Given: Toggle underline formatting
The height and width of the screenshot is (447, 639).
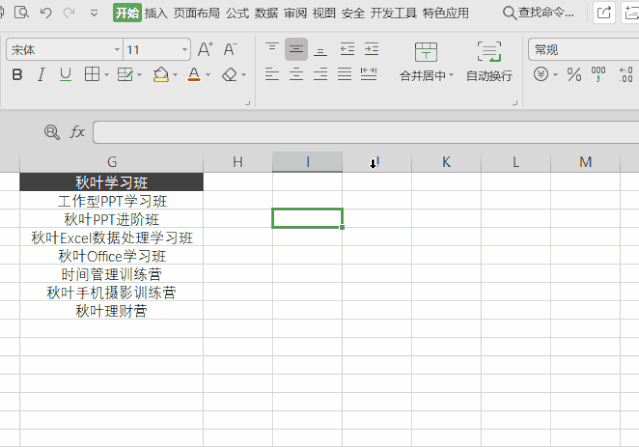Looking at the screenshot, I should tap(65, 75).
